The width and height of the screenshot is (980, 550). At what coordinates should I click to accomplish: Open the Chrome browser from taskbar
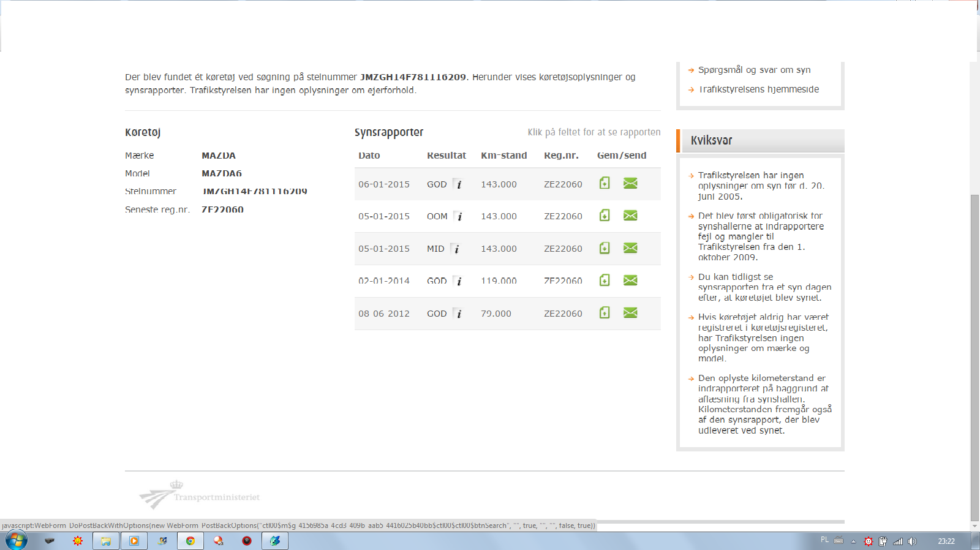pyautogui.click(x=190, y=541)
